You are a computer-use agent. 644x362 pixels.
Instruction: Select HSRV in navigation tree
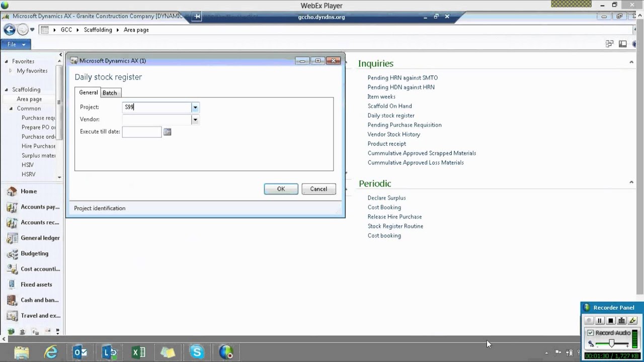(29, 174)
